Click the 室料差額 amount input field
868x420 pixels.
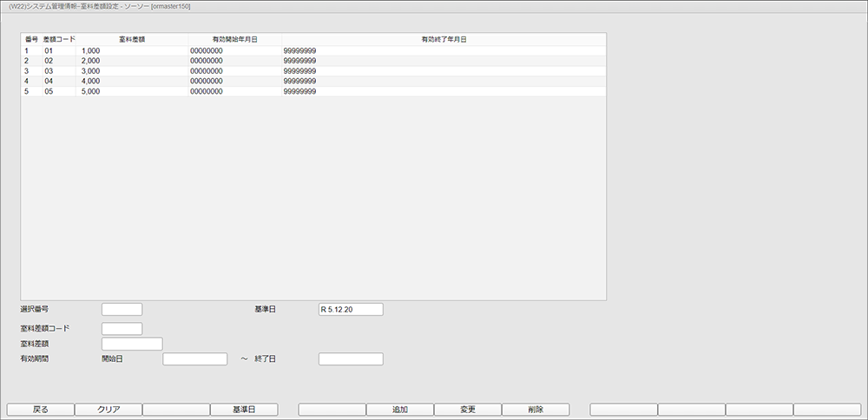132,344
